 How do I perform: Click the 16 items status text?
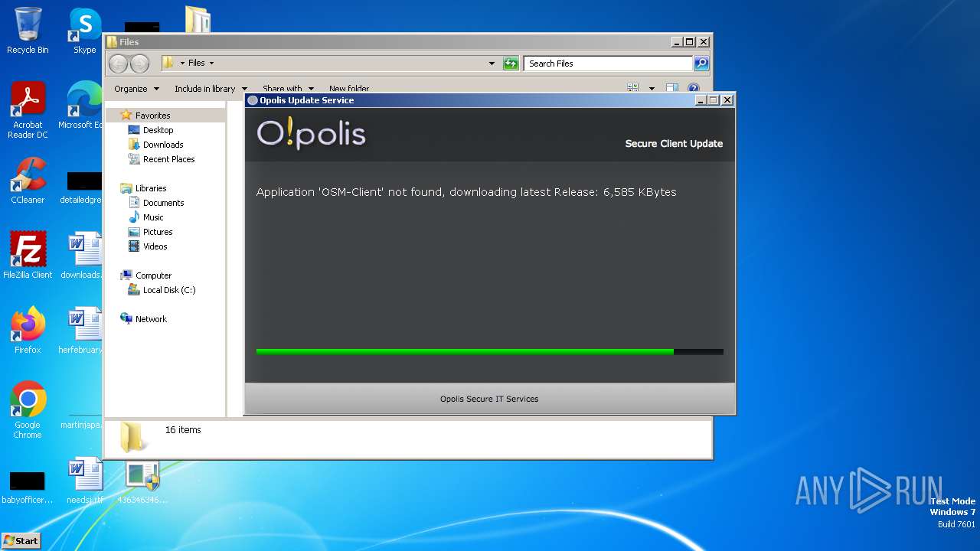tap(183, 430)
